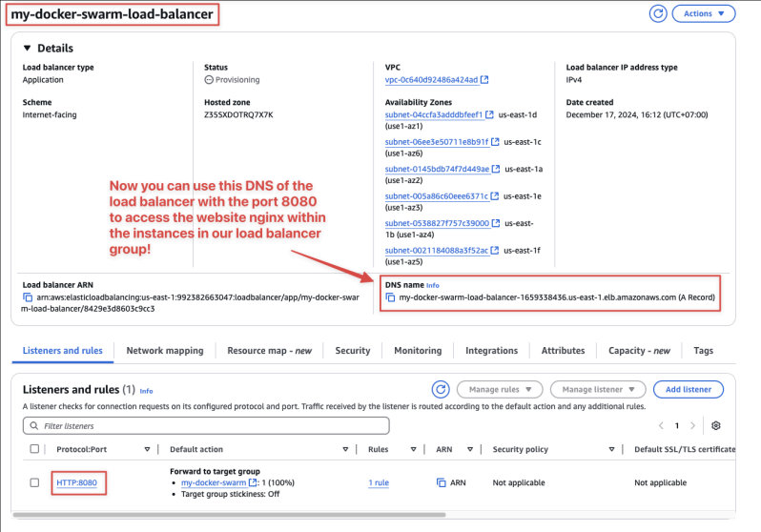Image resolution: width=761 pixels, height=532 pixels.
Task: Select the Listeners and rules tab
Action: (x=63, y=351)
